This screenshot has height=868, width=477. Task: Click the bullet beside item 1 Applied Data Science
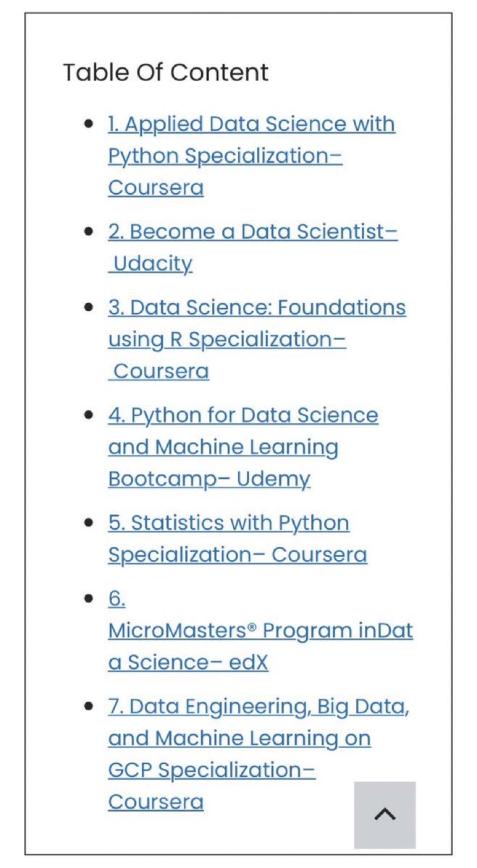(89, 124)
